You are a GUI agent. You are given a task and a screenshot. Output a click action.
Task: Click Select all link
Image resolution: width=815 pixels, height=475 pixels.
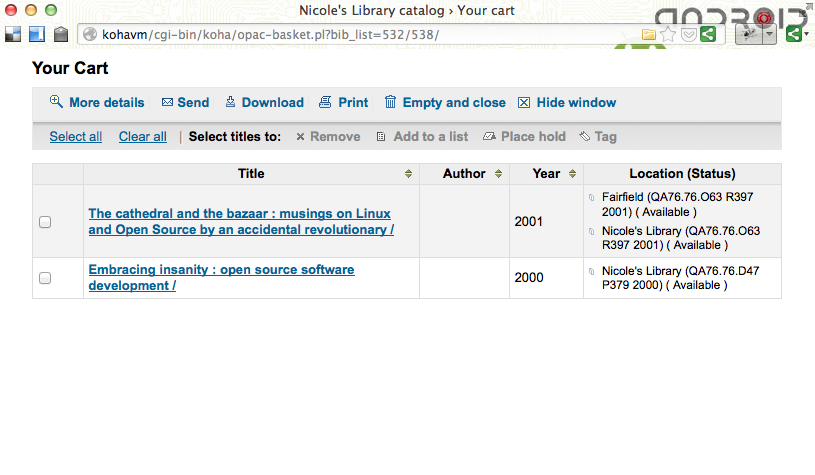click(x=76, y=137)
